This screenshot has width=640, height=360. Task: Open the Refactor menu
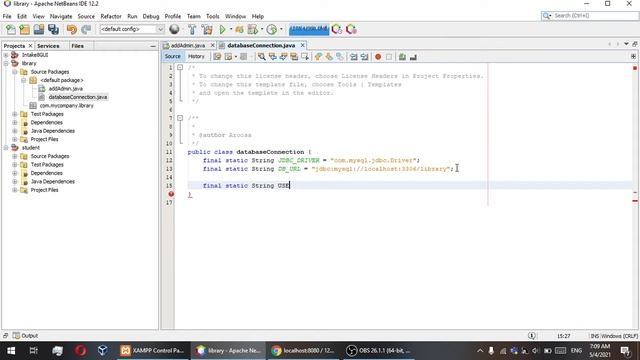click(111, 16)
